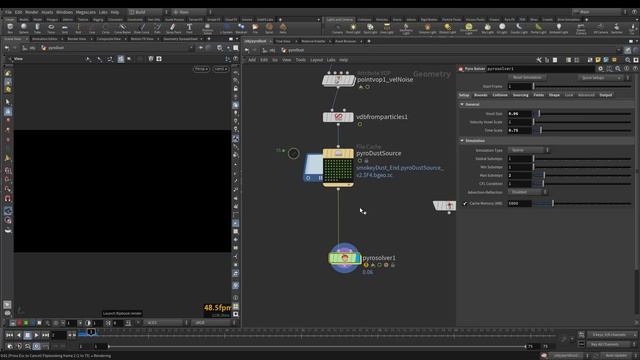Open the Quick Setups dropdown
The image size is (640, 360).
click(601, 78)
